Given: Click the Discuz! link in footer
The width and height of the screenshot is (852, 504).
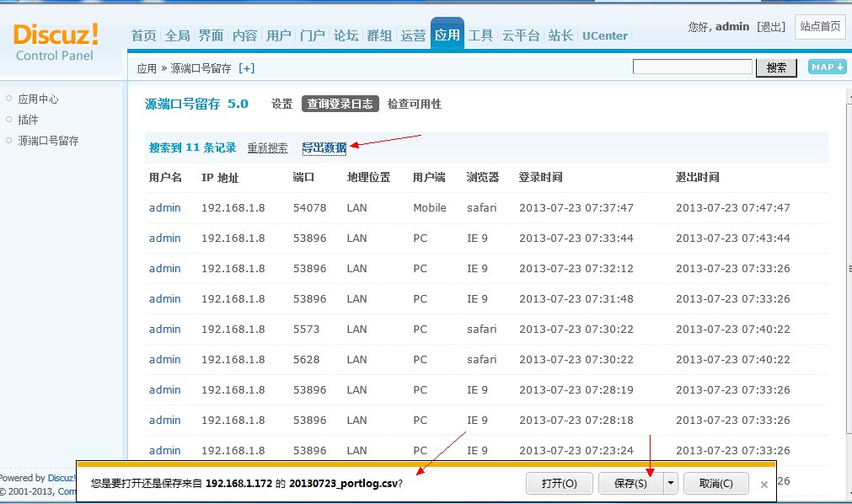Looking at the screenshot, I should click(62, 479).
